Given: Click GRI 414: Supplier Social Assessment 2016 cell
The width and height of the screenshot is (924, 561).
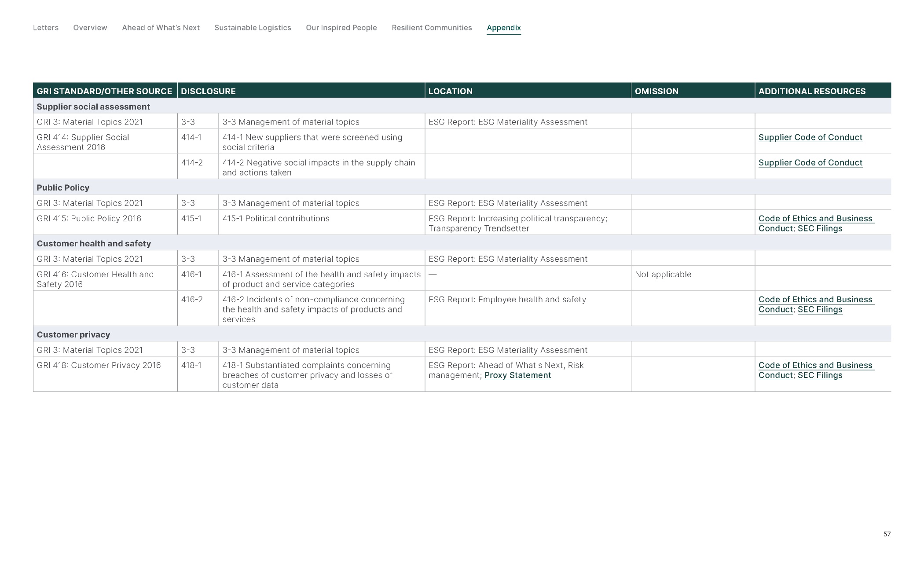Looking at the screenshot, I should pyautogui.click(x=105, y=142).
